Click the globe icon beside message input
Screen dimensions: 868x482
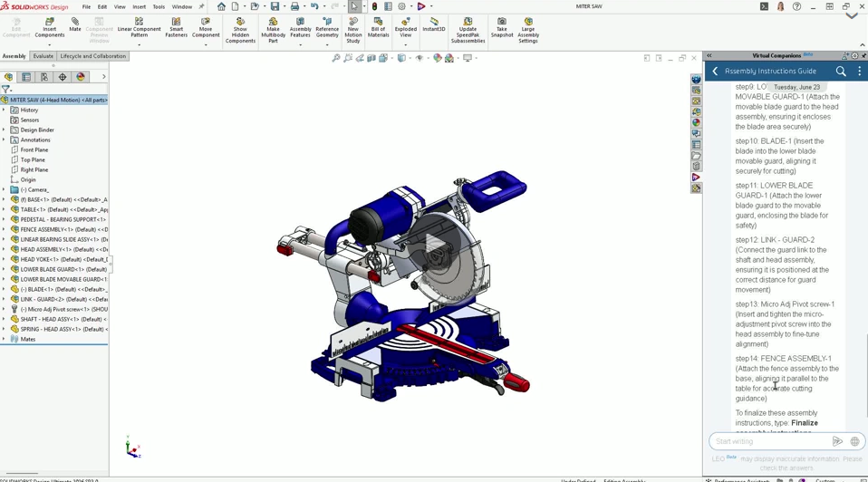(x=854, y=441)
